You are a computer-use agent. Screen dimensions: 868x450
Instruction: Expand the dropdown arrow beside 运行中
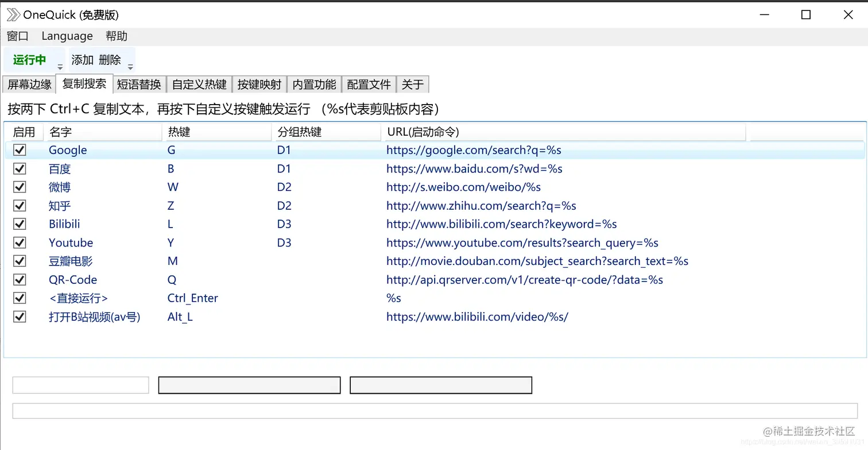coord(60,67)
